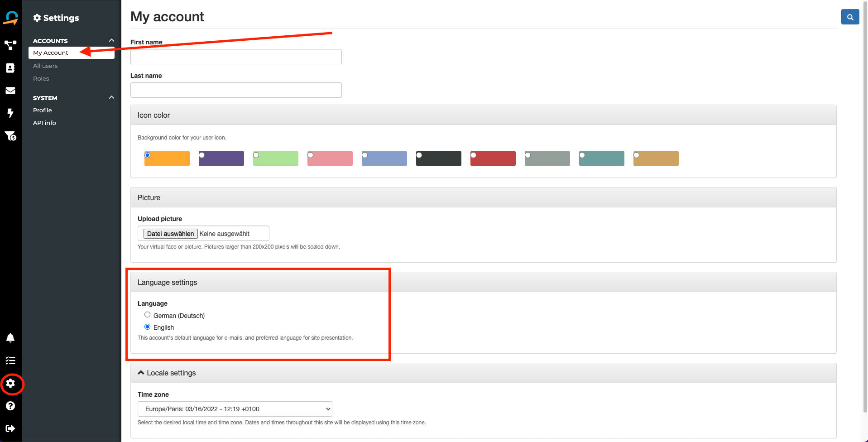
Task: Click the blue search button
Action: [850, 17]
